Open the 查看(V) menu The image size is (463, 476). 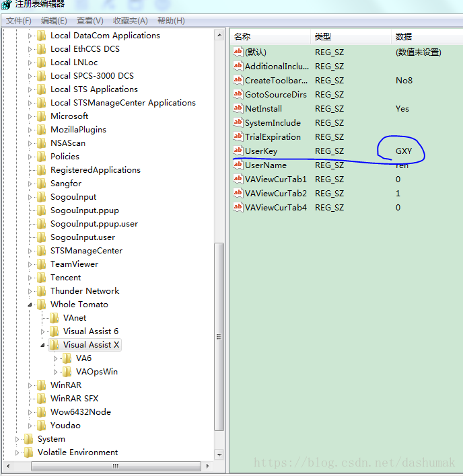[90, 21]
